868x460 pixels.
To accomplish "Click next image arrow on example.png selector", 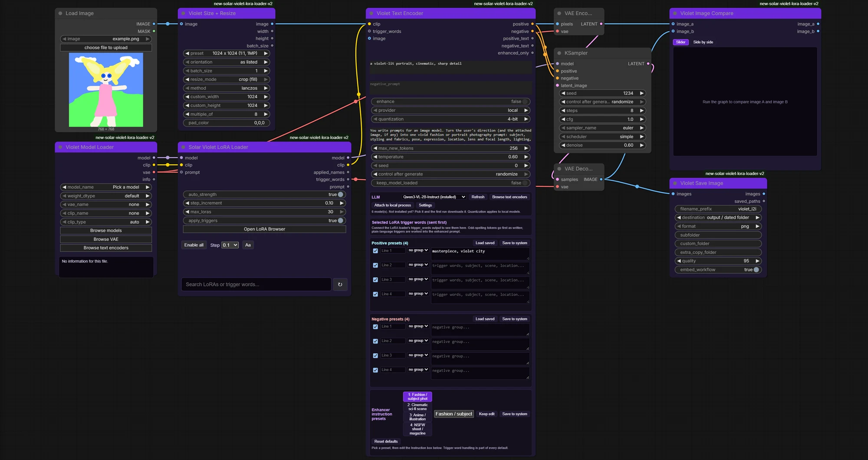I will point(148,39).
